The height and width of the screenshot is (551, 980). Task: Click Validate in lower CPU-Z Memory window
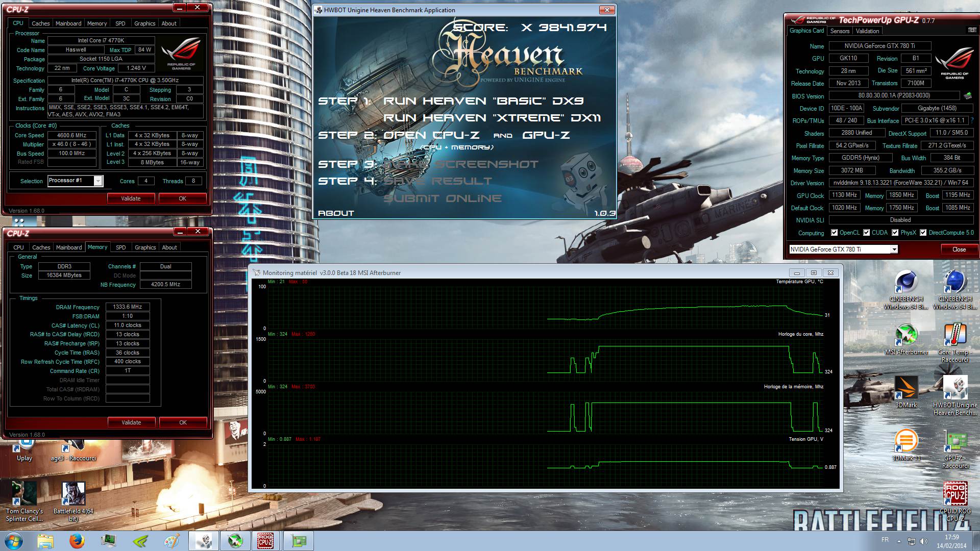point(131,422)
